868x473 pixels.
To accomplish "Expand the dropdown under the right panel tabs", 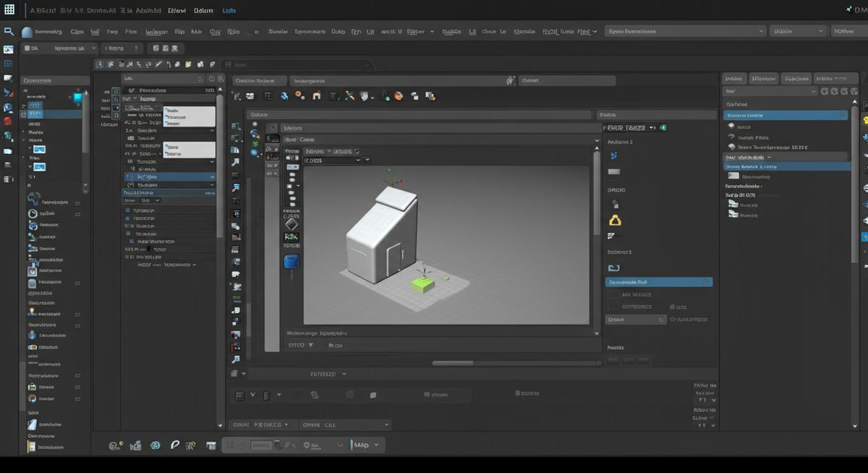I will [770, 92].
